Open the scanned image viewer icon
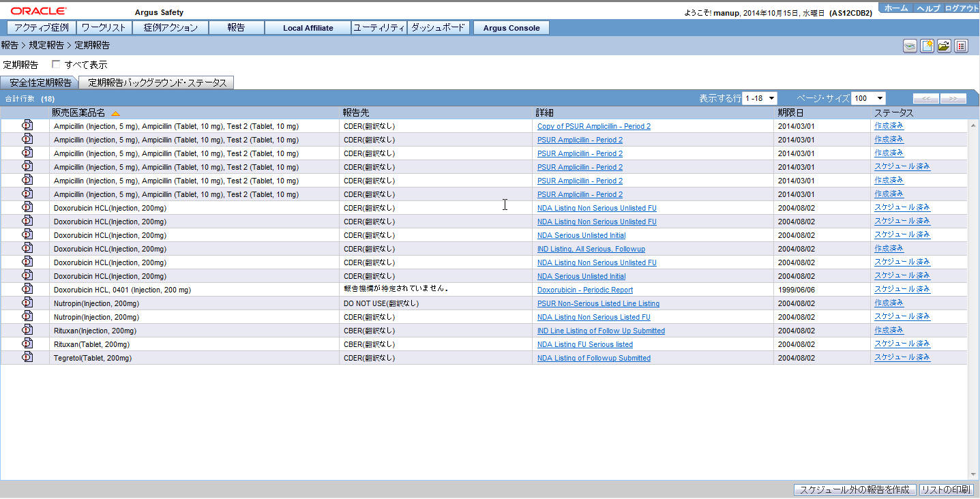Viewport: 980px width, 499px height. coord(910,46)
